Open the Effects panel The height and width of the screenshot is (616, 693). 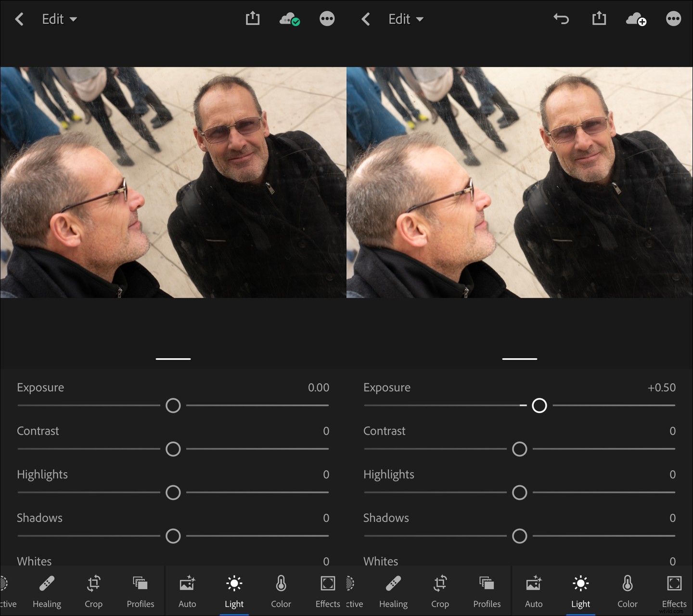tap(327, 591)
